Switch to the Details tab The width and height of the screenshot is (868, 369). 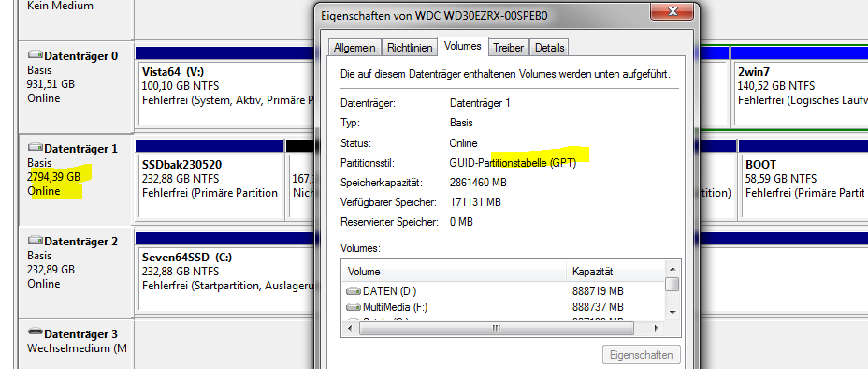(549, 48)
